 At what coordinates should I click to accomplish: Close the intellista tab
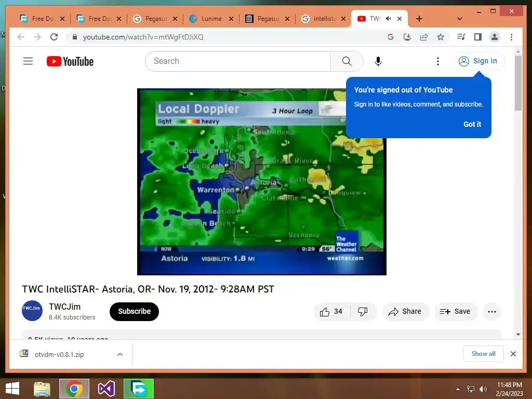(x=343, y=19)
